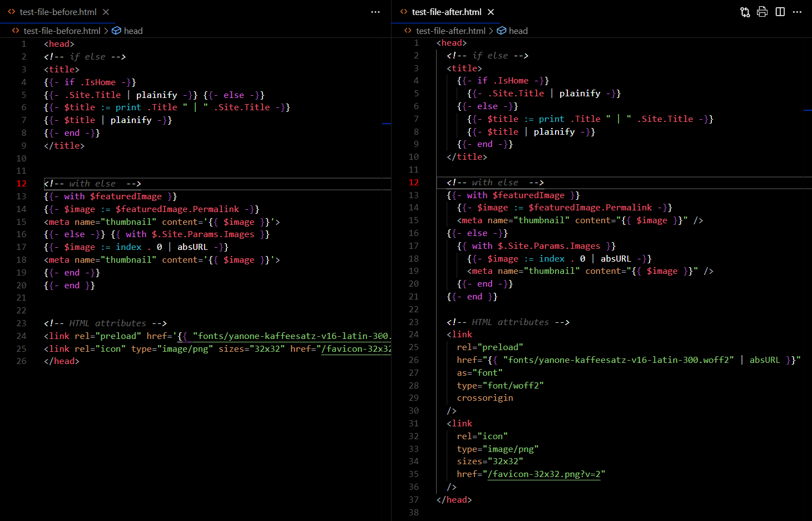
Task: Open the More Actions menu of the left editor
Action: click(x=375, y=12)
